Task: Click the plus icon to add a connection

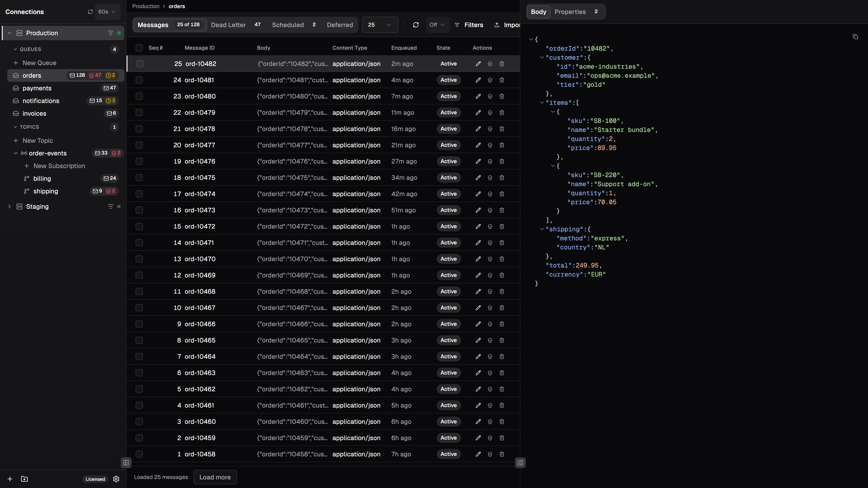Action: tap(10, 479)
